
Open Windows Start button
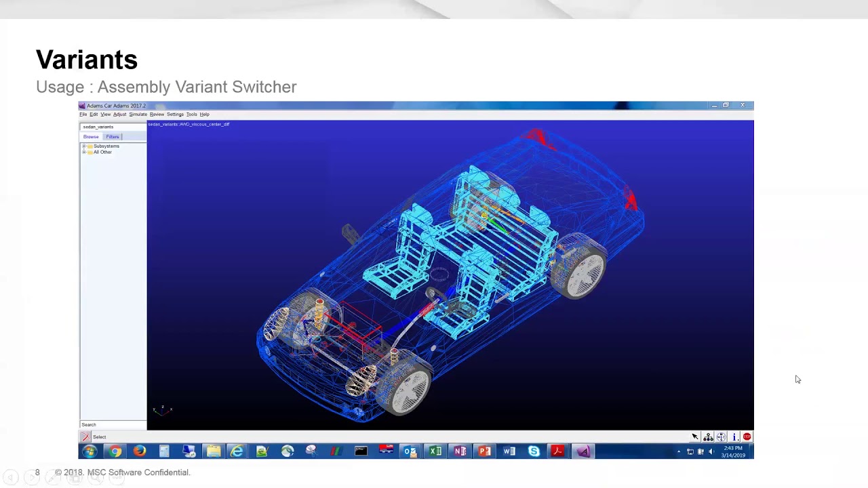point(90,451)
